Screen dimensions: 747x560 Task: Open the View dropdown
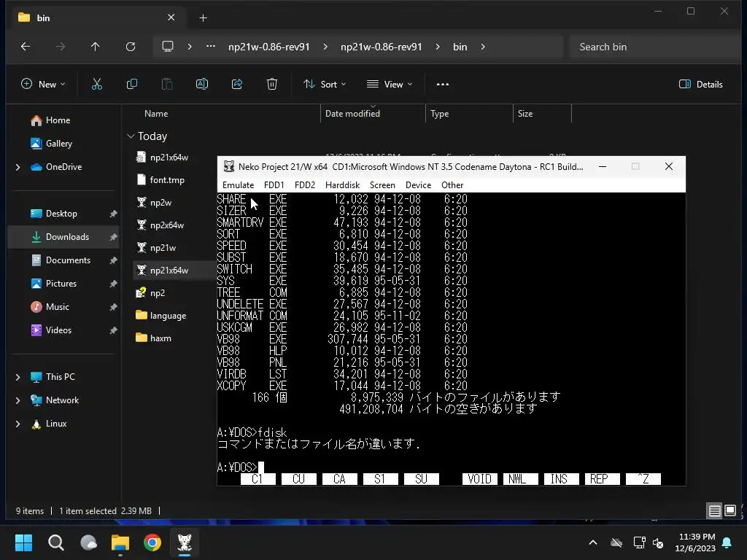tap(390, 85)
